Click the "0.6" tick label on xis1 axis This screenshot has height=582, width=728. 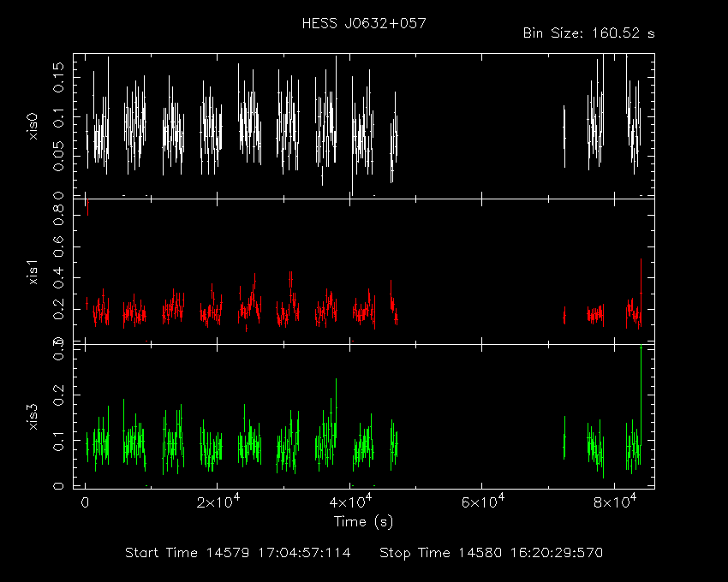pyautogui.click(x=58, y=246)
